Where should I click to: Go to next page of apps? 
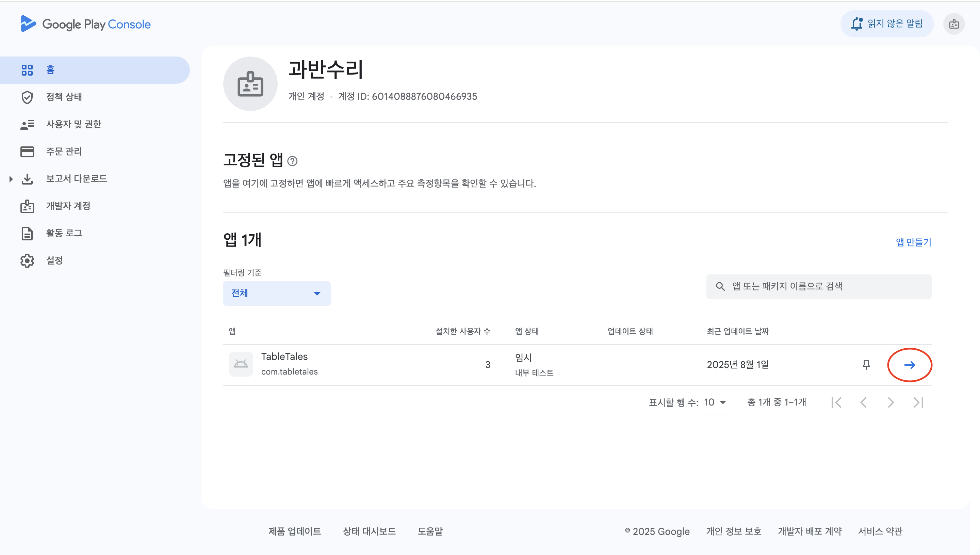891,402
